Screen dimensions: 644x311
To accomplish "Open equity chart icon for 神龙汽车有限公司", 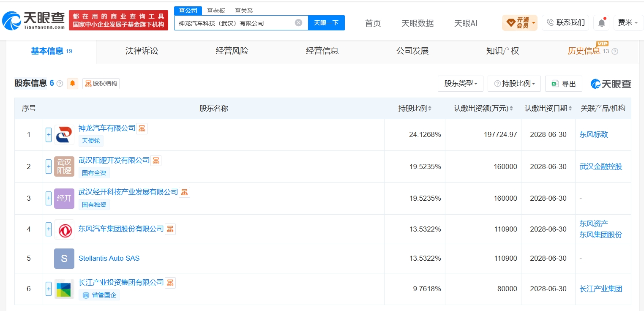I will point(142,128).
